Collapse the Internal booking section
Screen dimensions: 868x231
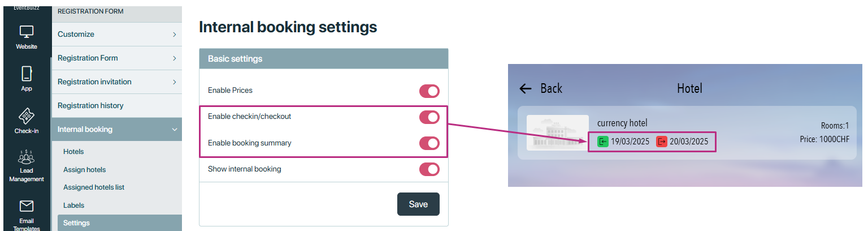[175, 130]
